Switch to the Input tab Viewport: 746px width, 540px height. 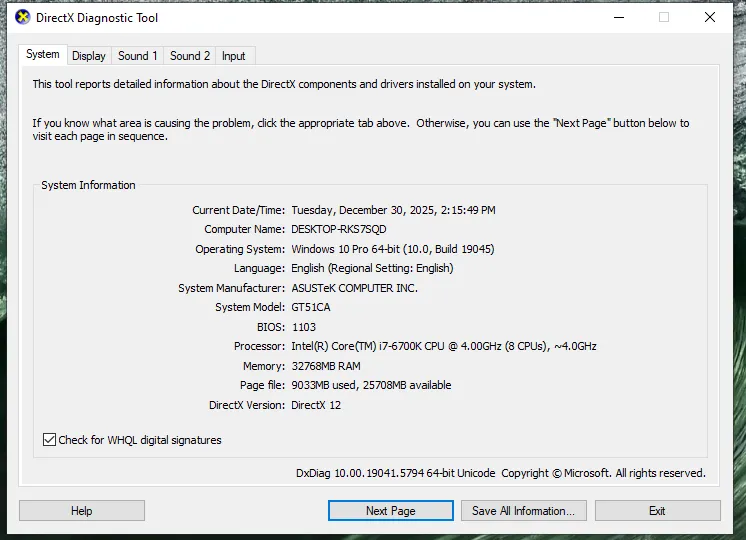pos(234,56)
